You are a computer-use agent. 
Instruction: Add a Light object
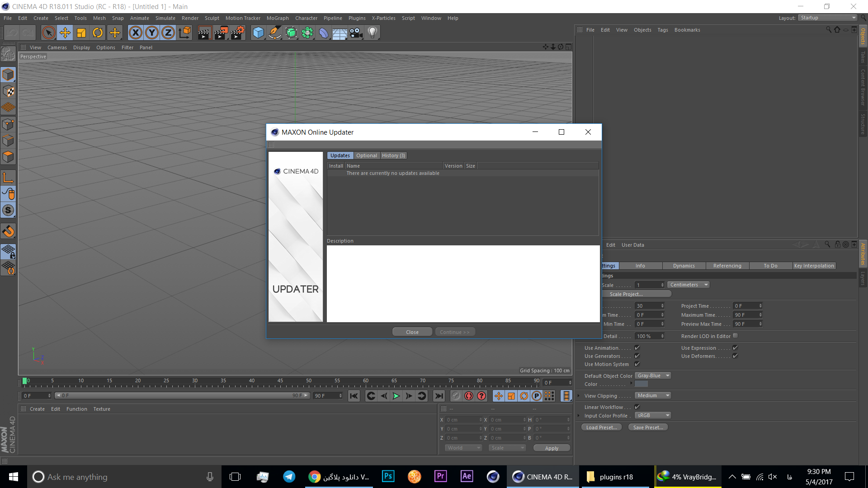coord(373,33)
